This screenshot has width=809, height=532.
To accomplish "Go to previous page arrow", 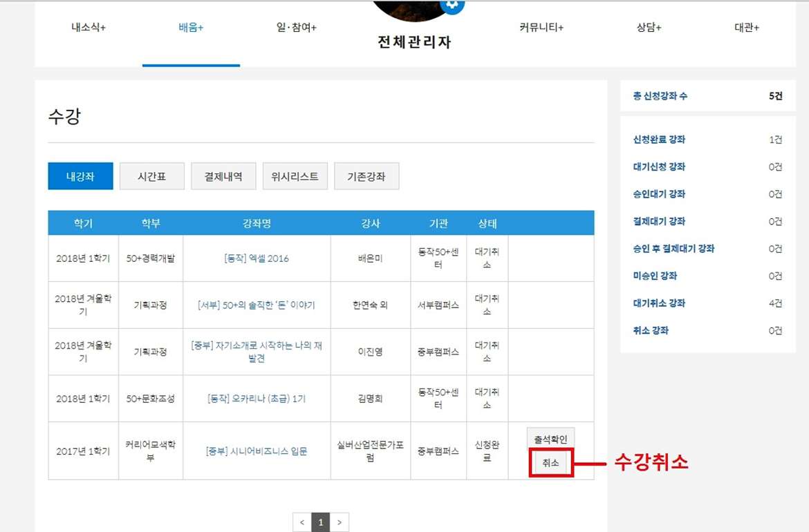I will (x=301, y=522).
